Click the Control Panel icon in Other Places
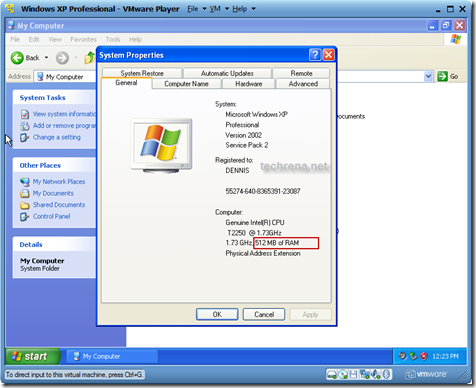The height and width of the screenshot is (388, 476). click(x=25, y=217)
